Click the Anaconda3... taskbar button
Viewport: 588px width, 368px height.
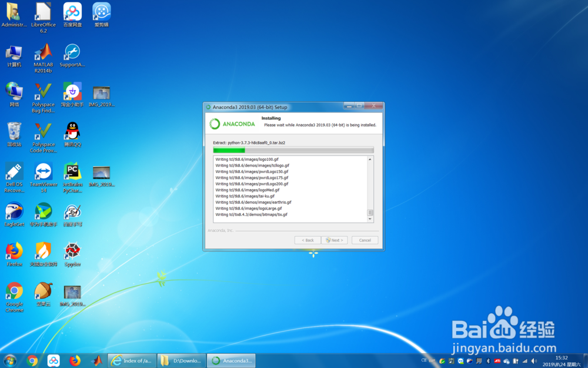point(231,361)
